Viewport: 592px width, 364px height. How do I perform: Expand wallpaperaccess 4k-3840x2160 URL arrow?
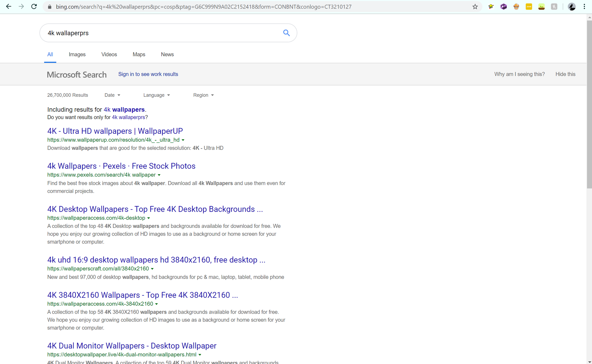(156, 304)
